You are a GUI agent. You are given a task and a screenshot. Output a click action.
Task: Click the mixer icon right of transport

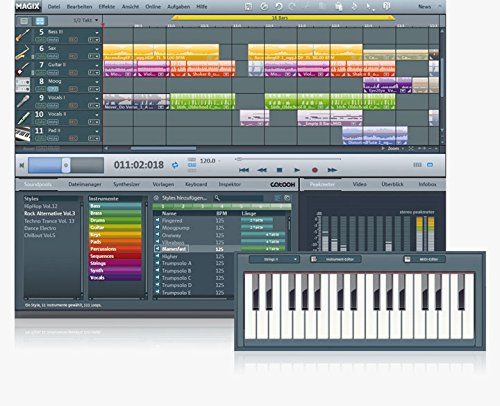point(417,165)
